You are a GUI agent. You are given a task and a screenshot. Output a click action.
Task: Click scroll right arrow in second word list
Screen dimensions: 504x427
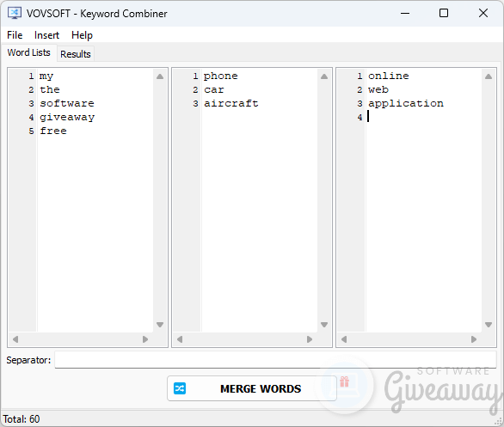pos(310,339)
